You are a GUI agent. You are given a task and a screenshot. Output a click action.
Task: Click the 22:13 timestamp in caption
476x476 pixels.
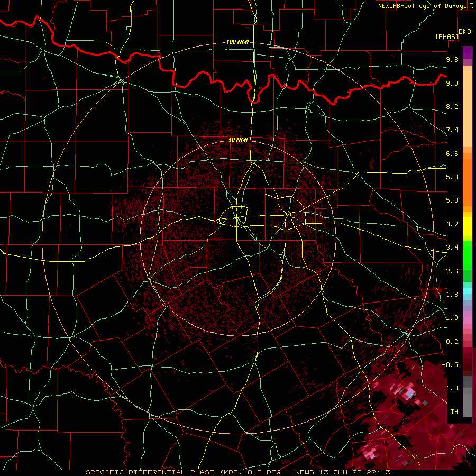[x=379, y=472]
